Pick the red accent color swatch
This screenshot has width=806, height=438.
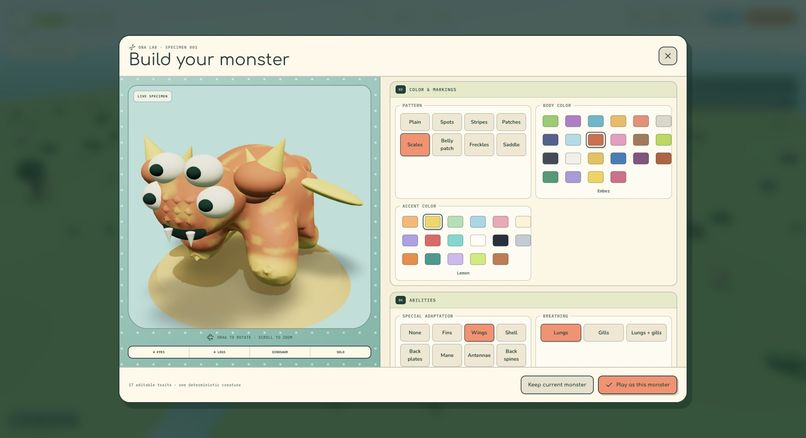432,240
